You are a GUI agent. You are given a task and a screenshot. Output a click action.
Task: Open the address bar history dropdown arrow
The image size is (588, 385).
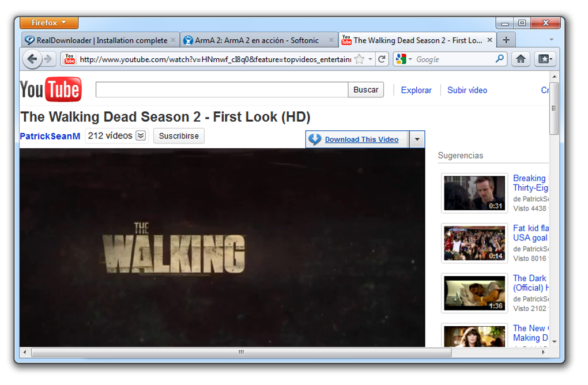click(x=370, y=59)
